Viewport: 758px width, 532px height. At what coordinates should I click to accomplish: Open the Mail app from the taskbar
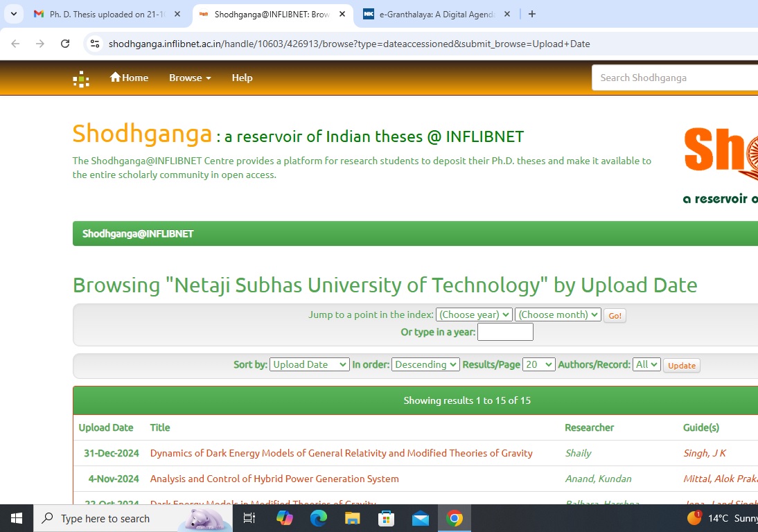[x=421, y=518]
